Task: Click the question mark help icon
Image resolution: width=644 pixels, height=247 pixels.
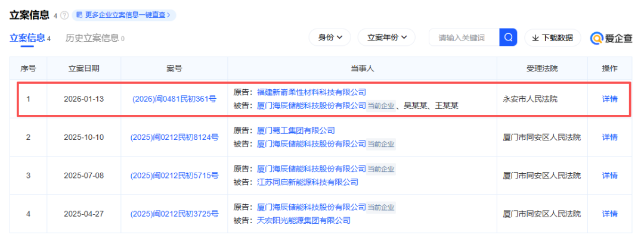Action: 64,15
